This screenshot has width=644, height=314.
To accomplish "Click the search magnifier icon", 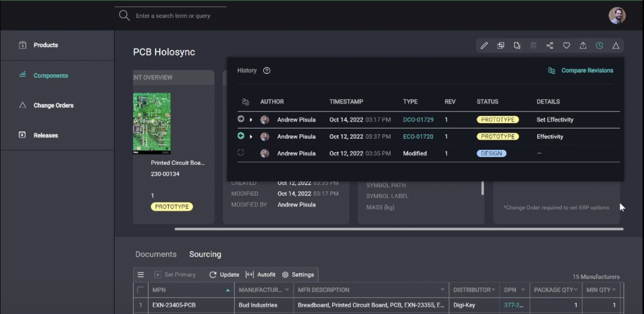I will click(124, 15).
